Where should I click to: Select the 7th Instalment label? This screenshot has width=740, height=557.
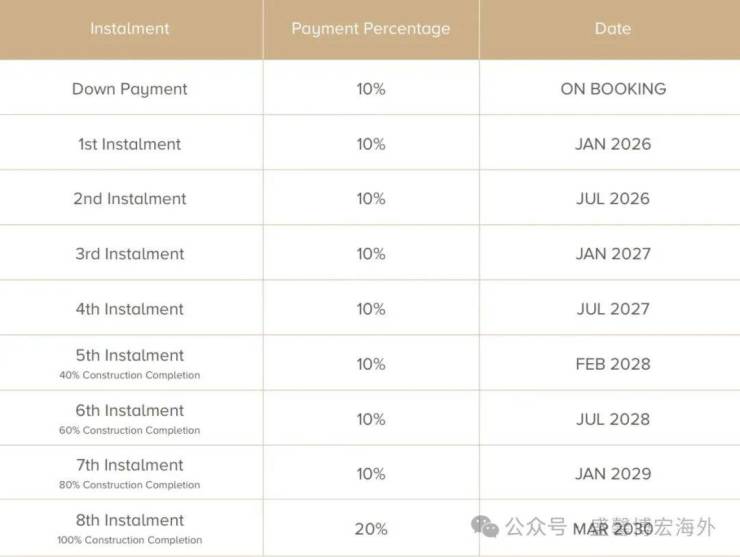[x=130, y=465]
